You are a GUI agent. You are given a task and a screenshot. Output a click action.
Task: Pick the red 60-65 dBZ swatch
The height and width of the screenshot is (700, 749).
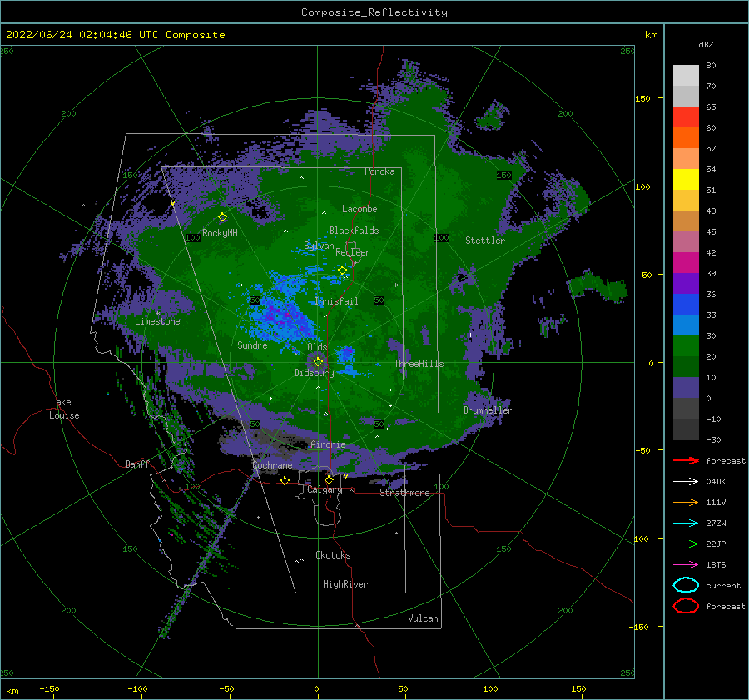[x=686, y=117]
